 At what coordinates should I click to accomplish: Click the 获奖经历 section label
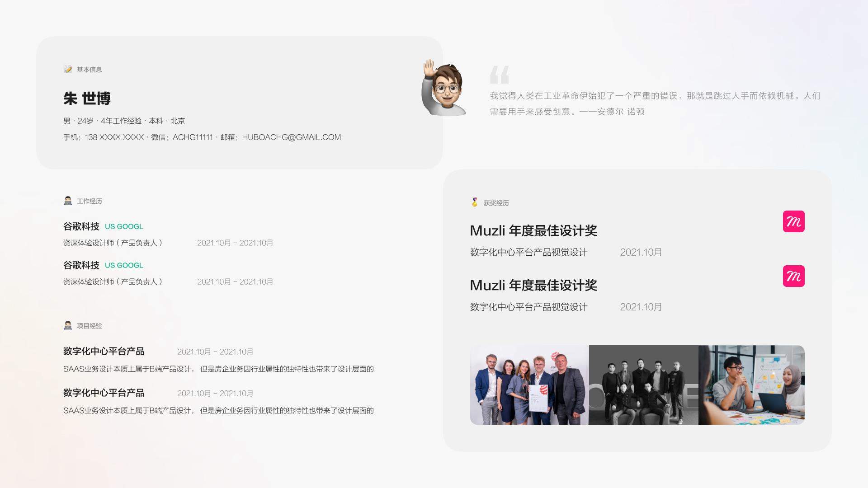click(496, 203)
